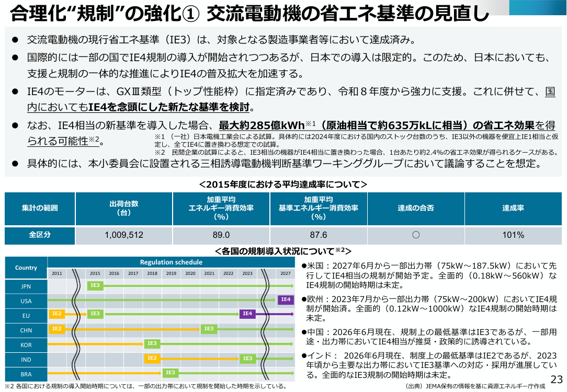Click the green IE3 marker in EU row
Screen dimensions: 567x392
tap(95, 314)
